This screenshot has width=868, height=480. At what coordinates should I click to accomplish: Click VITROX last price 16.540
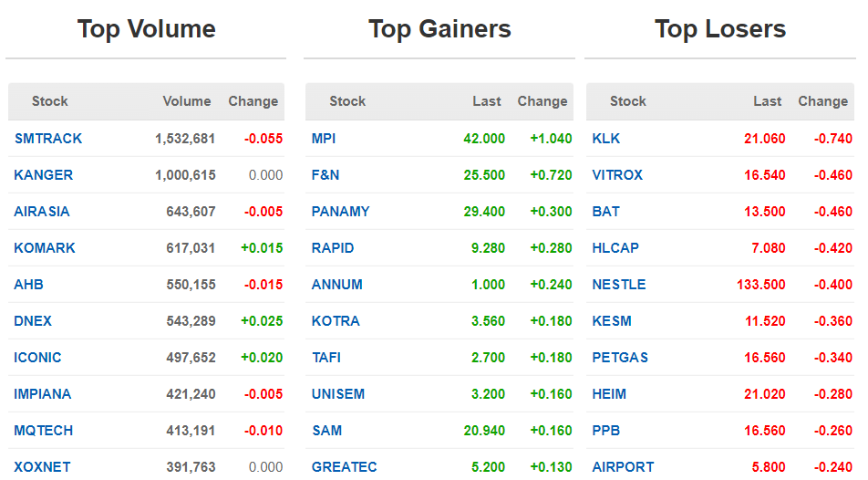[764, 175]
